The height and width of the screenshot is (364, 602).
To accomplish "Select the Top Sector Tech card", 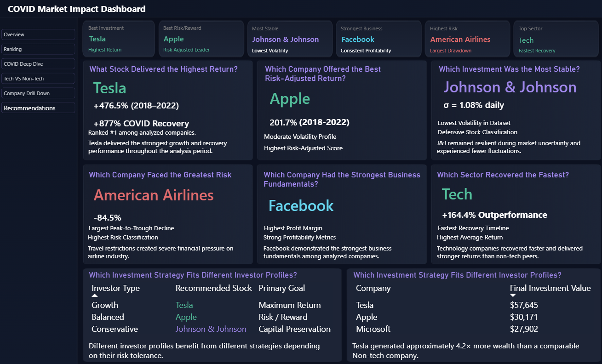I will [556, 39].
